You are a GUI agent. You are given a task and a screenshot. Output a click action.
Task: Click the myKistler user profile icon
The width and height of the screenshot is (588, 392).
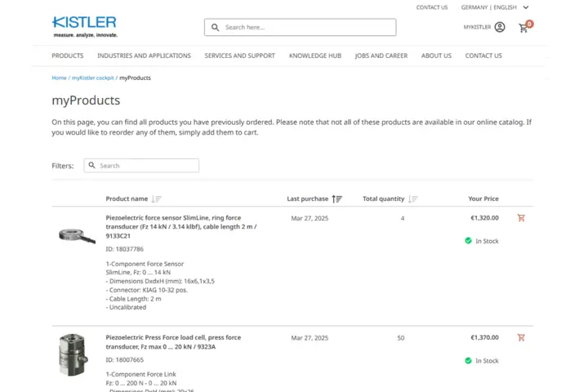tap(500, 27)
